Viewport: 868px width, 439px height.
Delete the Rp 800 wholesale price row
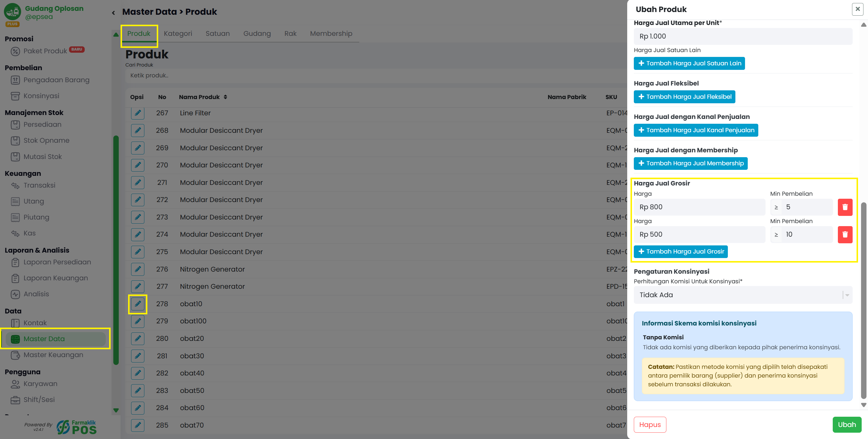pyautogui.click(x=845, y=207)
